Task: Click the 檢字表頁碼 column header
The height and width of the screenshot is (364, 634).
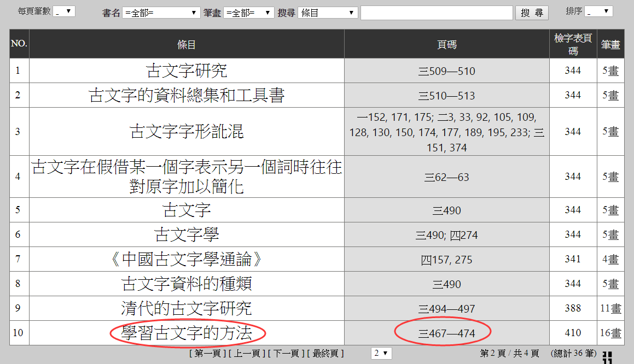Action: (x=573, y=44)
